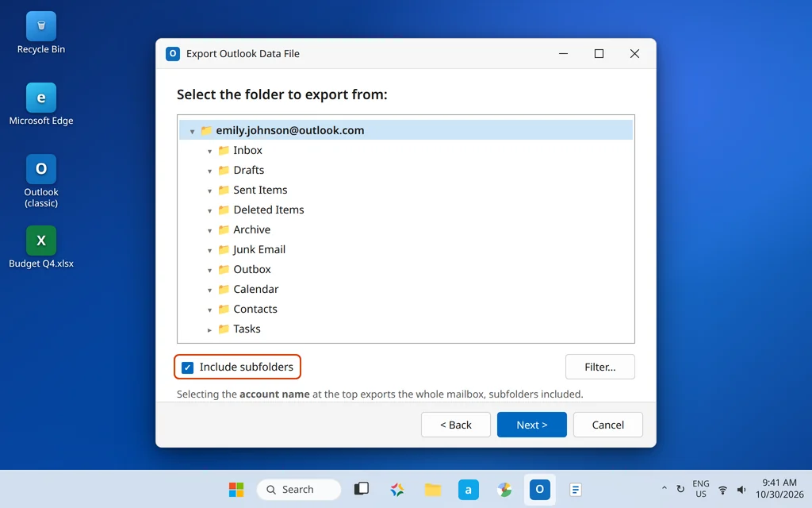The height and width of the screenshot is (508, 812).
Task: Click the Junk Email folder icon
Action: 224,249
